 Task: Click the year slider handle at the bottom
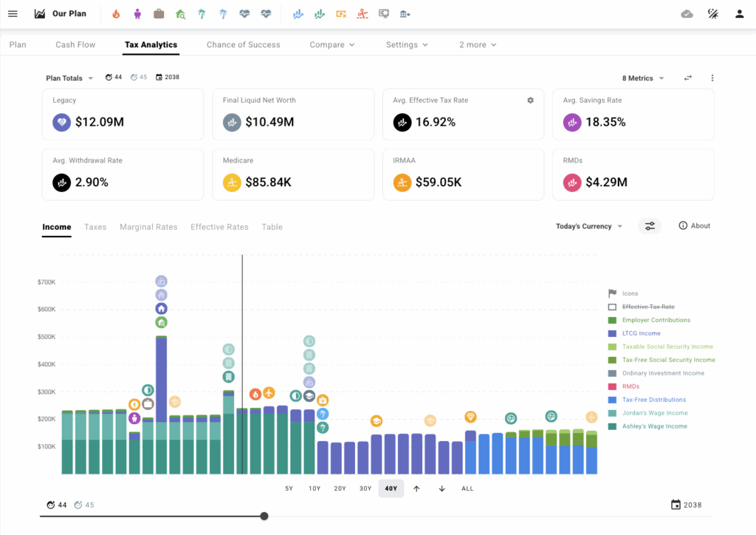(x=264, y=516)
